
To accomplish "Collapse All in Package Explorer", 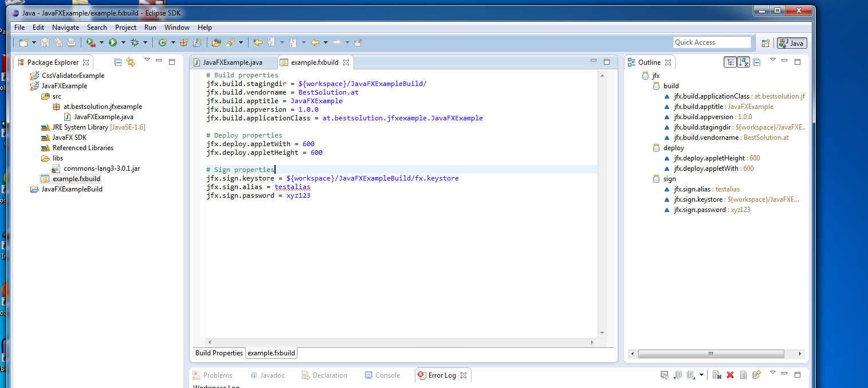I will pyautogui.click(x=118, y=62).
